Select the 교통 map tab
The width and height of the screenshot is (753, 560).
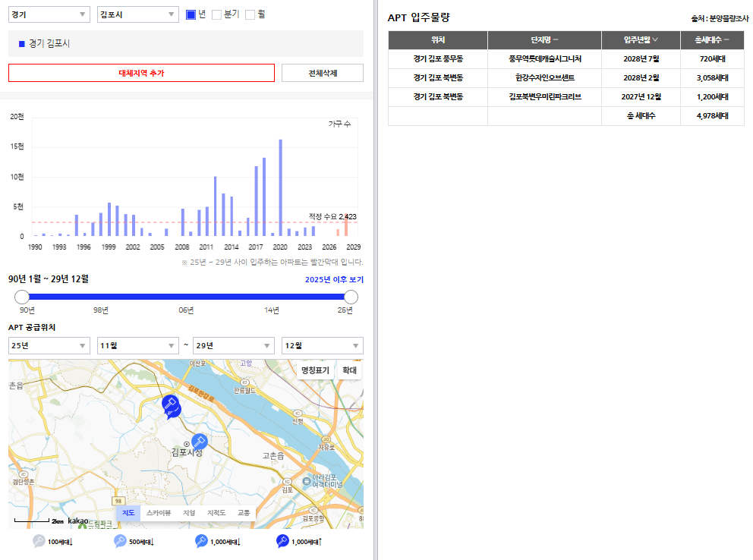pyautogui.click(x=244, y=513)
